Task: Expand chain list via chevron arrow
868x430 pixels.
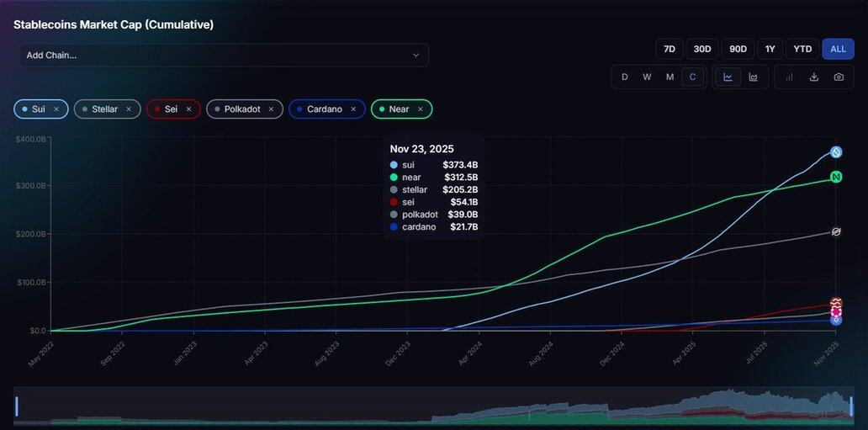Action: coord(415,56)
